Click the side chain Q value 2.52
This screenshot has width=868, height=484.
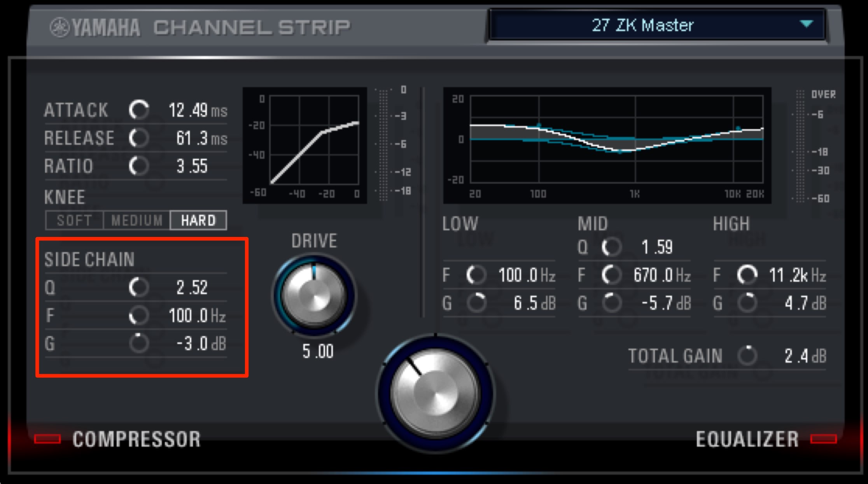click(x=192, y=288)
